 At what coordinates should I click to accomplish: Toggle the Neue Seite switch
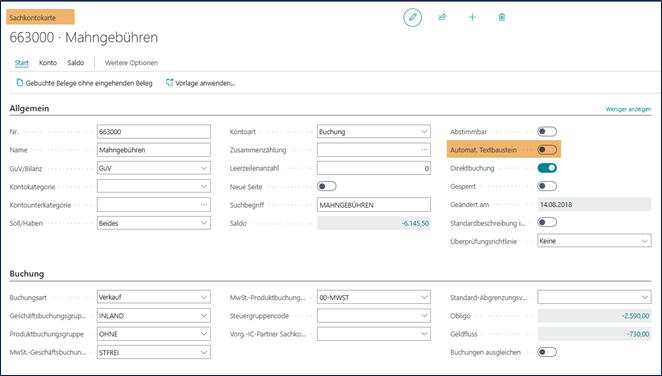(x=327, y=186)
